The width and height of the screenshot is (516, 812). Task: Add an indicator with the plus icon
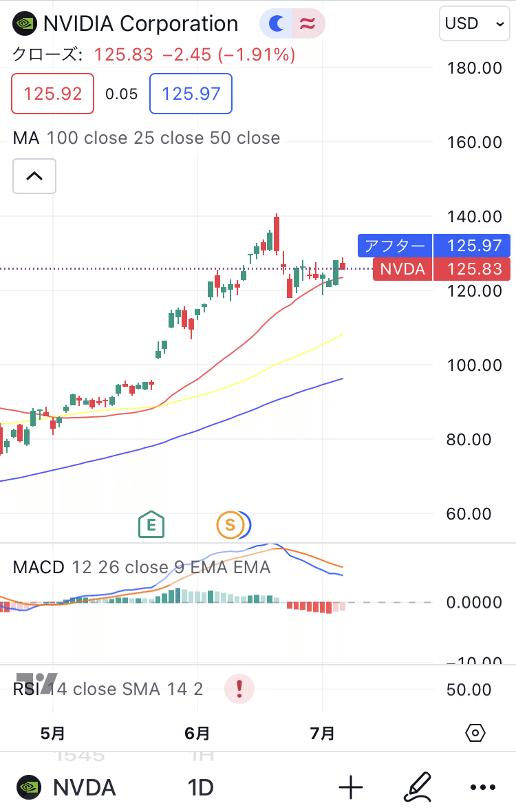351,788
